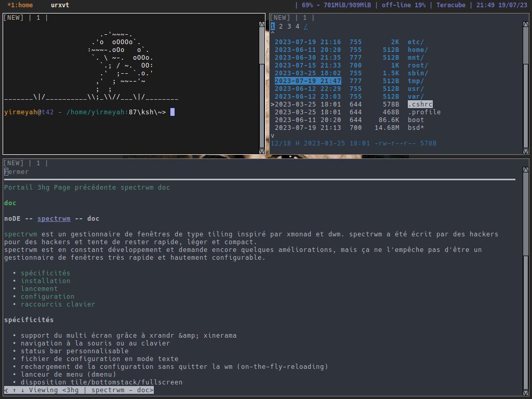Open the tmp/ directory entry
The image size is (532, 399).
click(x=416, y=81)
